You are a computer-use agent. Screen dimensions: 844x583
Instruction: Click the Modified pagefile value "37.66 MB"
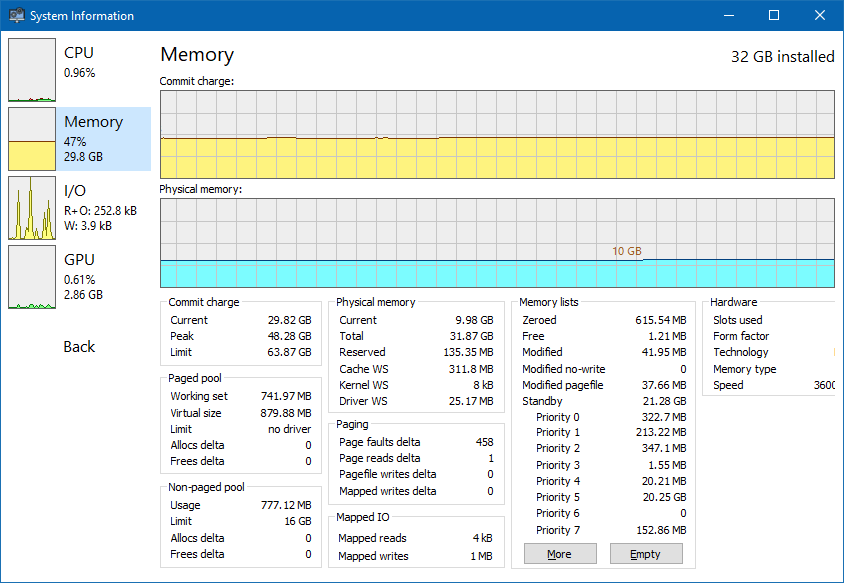[664, 386]
